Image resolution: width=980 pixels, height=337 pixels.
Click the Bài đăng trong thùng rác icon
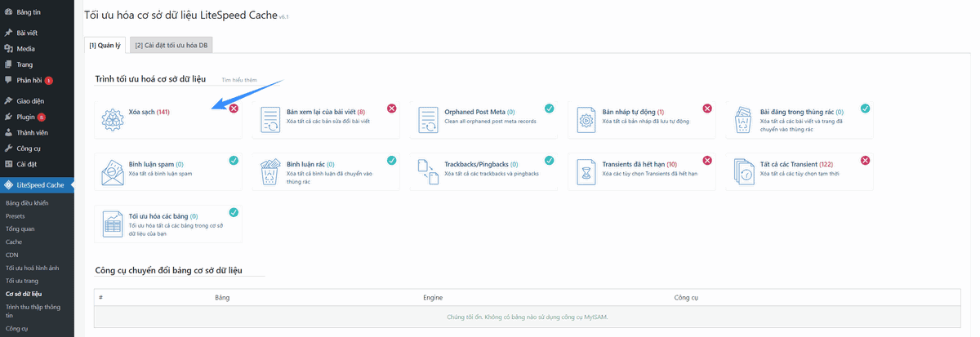click(x=743, y=121)
